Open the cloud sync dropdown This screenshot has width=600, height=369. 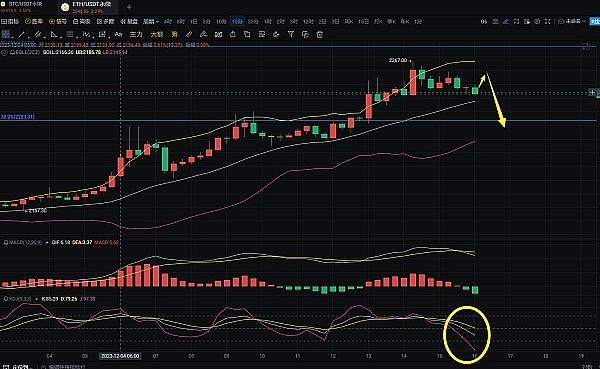point(572,21)
